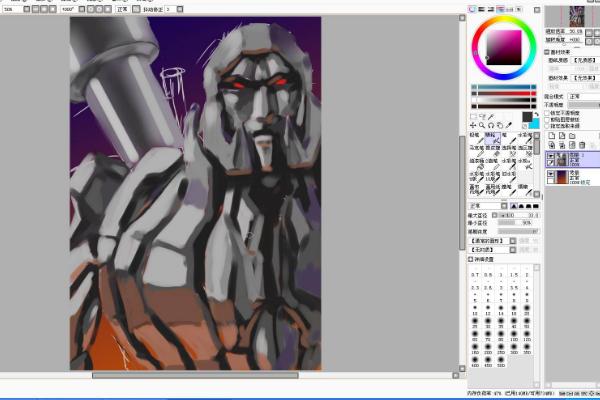Toggle the 最大直径 size multiplier box

[x=494, y=215]
